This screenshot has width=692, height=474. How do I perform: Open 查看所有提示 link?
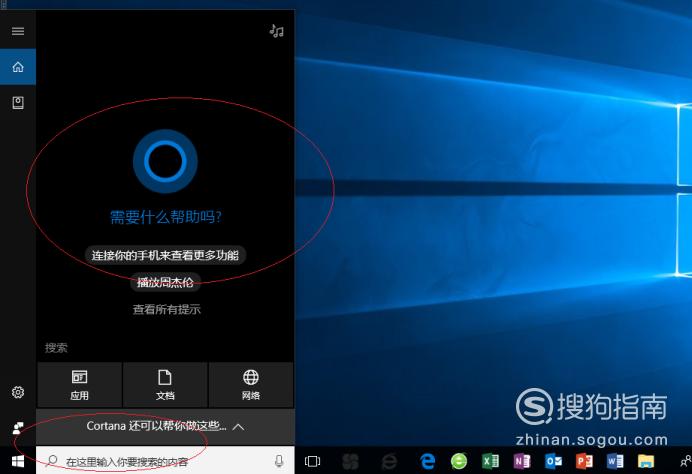(166, 309)
